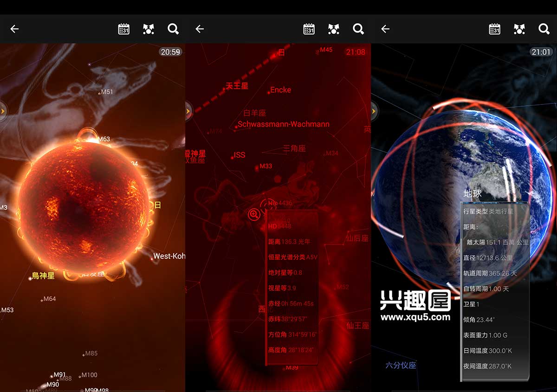The height and width of the screenshot is (392, 557).
Task: Go back in the left Sun screenshot
Action: pyautogui.click(x=14, y=29)
